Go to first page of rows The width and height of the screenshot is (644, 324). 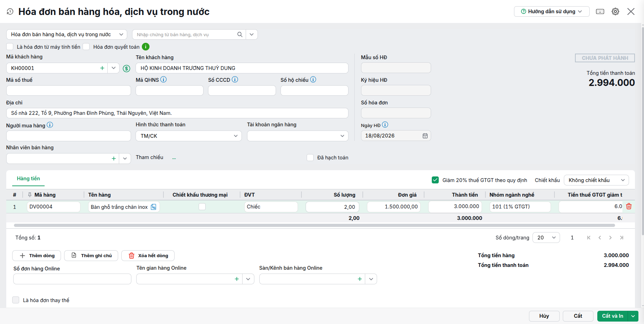tap(589, 238)
